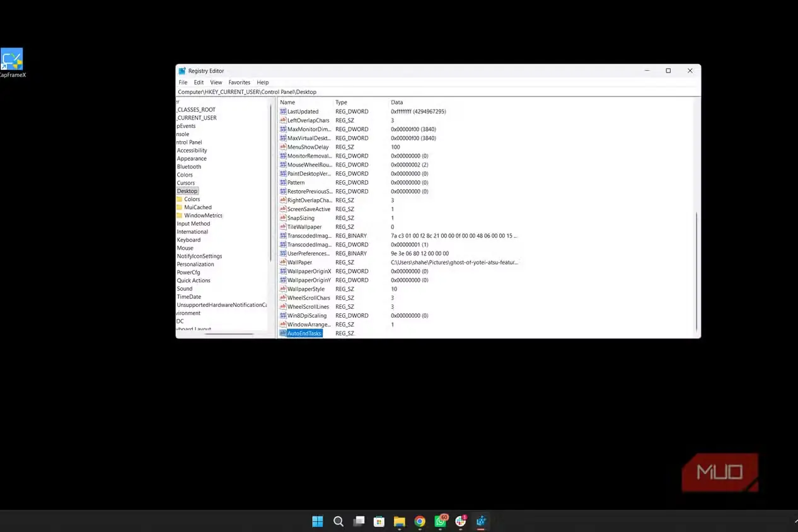Image resolution: width=798 pixels, height=532 pixels.
Task: Select the Appearance key
Action: [x=192, y=159]
